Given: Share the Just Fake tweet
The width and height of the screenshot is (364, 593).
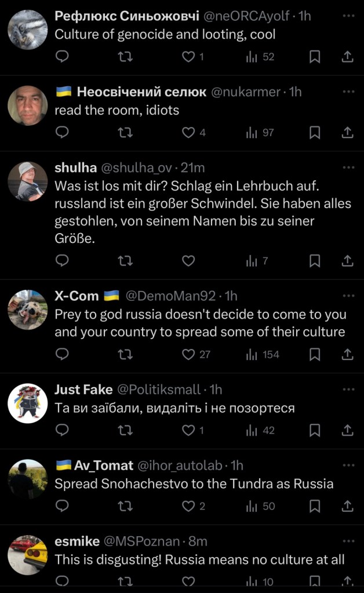Looking at the screenshot, I should [348, 430].
